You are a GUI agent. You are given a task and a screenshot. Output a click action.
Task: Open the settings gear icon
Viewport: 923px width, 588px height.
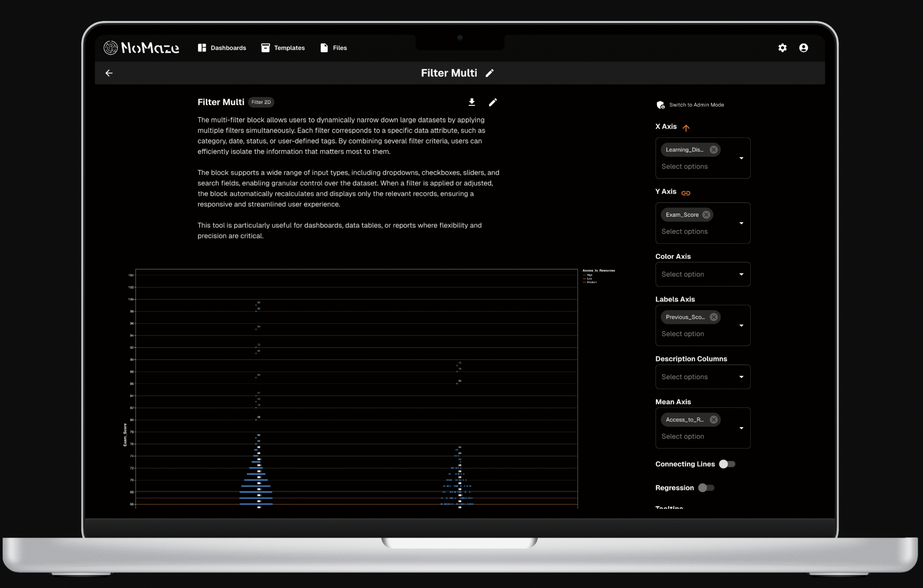(782, 48)
